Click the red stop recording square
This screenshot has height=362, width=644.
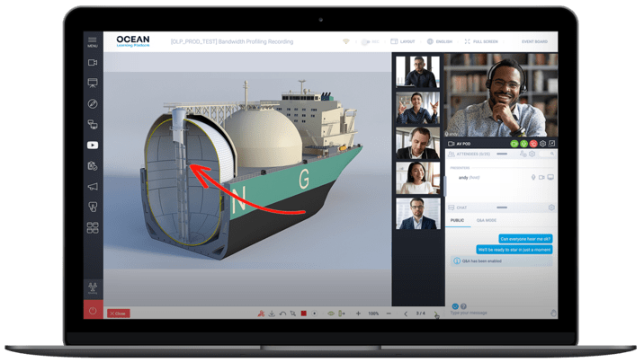click(x=304, y=313)
